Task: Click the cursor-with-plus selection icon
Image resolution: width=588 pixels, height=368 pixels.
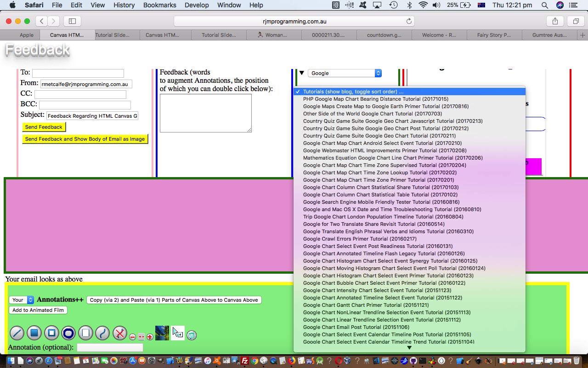Action: click(x=177, y=333)
